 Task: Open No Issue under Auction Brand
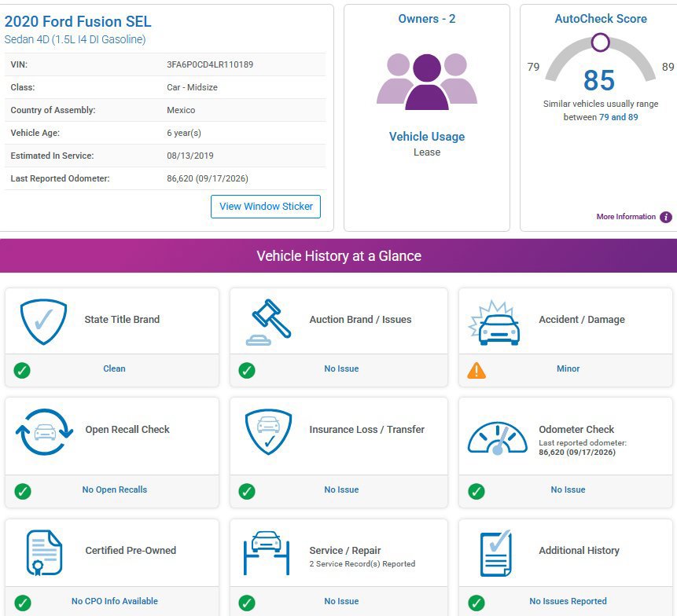tap(341, 368)
